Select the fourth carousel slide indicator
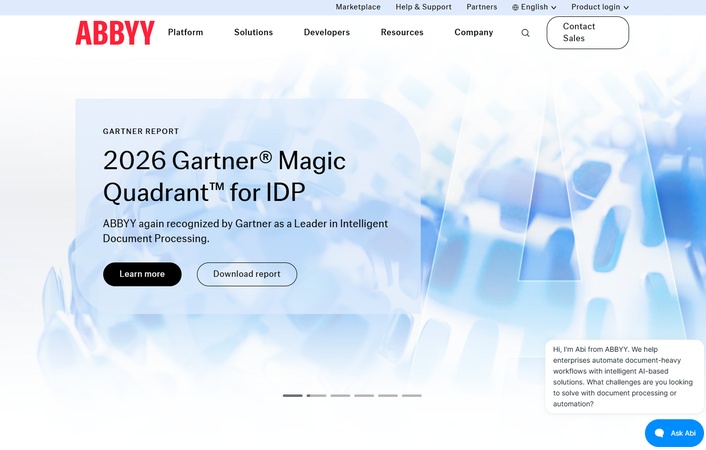Viewport: 706px width, 450px height. [364, 395]
